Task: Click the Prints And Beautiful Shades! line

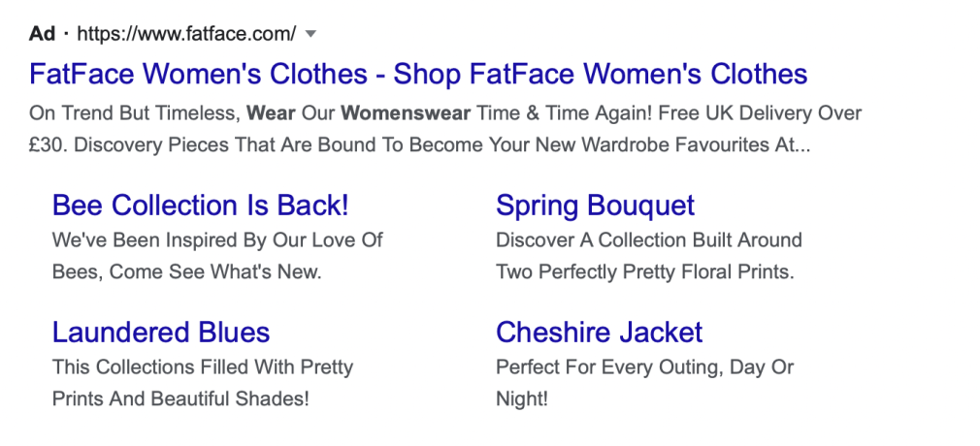Action: (x=180, y=398)
